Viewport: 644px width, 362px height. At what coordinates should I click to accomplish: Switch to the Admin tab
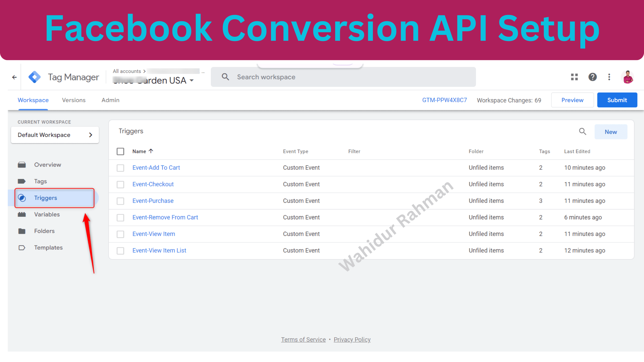pyautogui.click(x=110, y=100)
